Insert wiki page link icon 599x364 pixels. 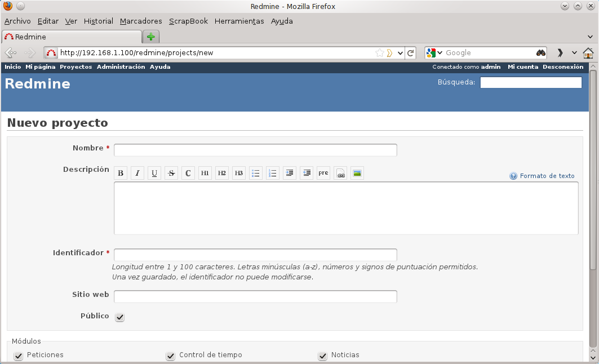340,173
